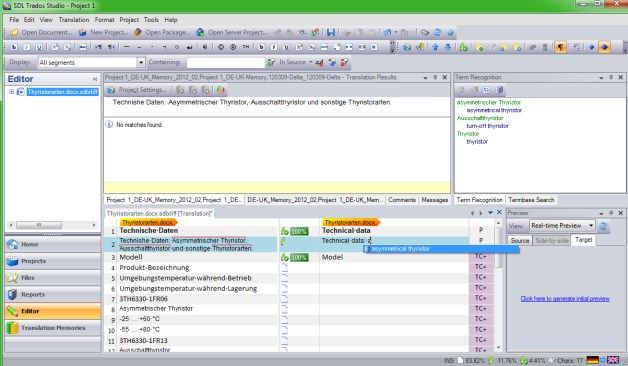Image resolution: width=628 pixels, height=366 pixels.
Task: Collapse the Editor navigation pane chevron
Action: [95, 79]
